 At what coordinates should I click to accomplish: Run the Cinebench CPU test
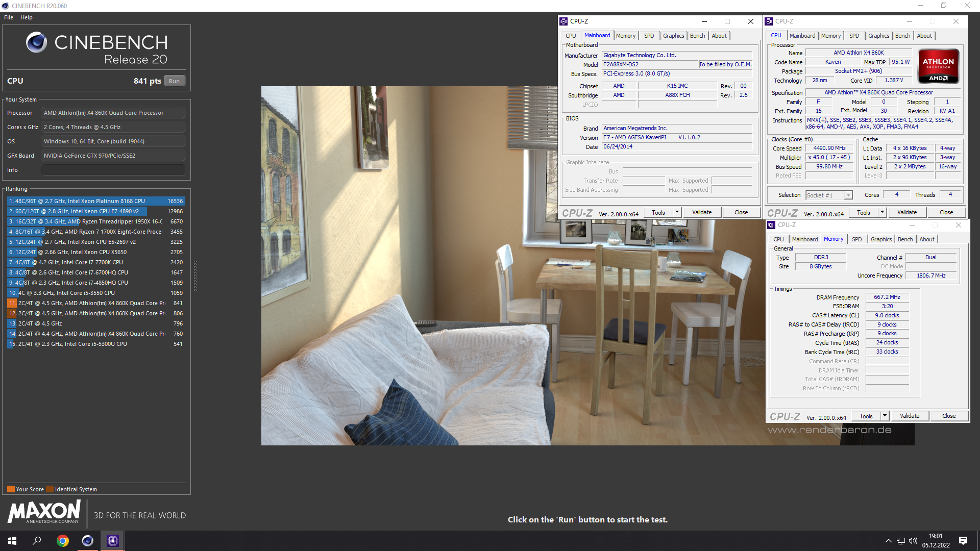point(174,81)
